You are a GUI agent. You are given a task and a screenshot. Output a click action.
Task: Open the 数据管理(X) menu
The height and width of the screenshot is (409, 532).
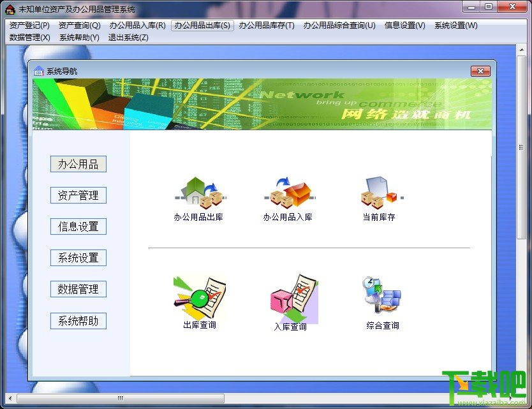tap(30, 38)
